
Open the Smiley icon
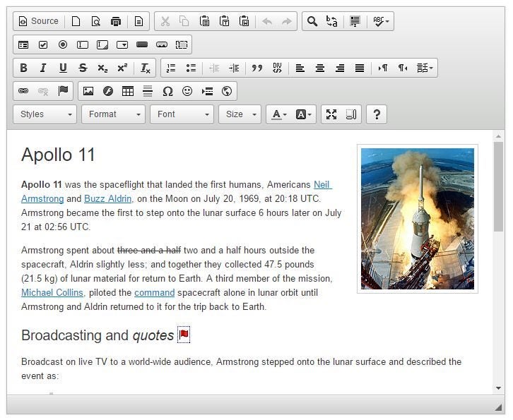click(x=187, y=91)
